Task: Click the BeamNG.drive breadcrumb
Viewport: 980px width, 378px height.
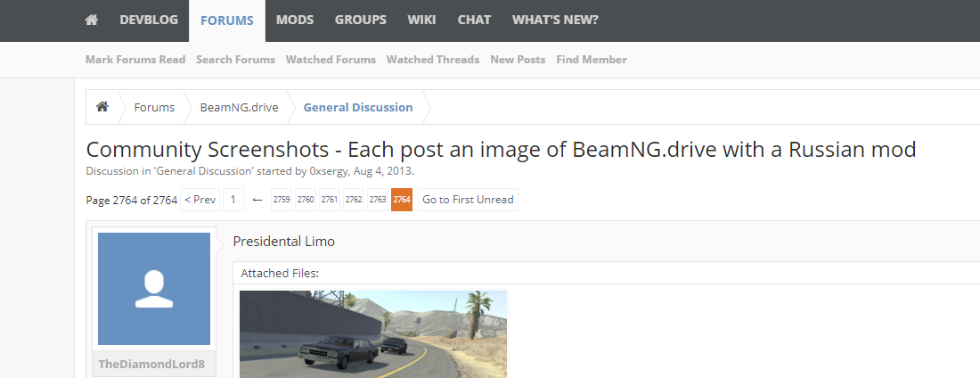Action: [240, 107]
